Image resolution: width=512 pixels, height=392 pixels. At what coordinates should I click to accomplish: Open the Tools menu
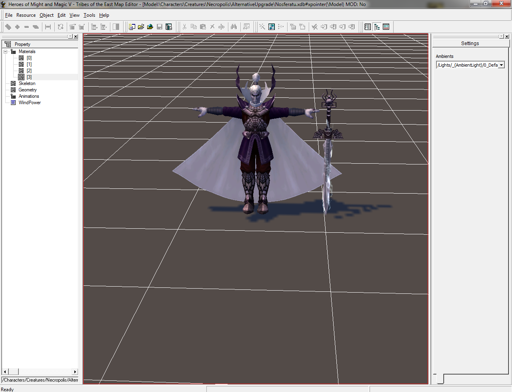pyautogui.click(x=89, y=15)
